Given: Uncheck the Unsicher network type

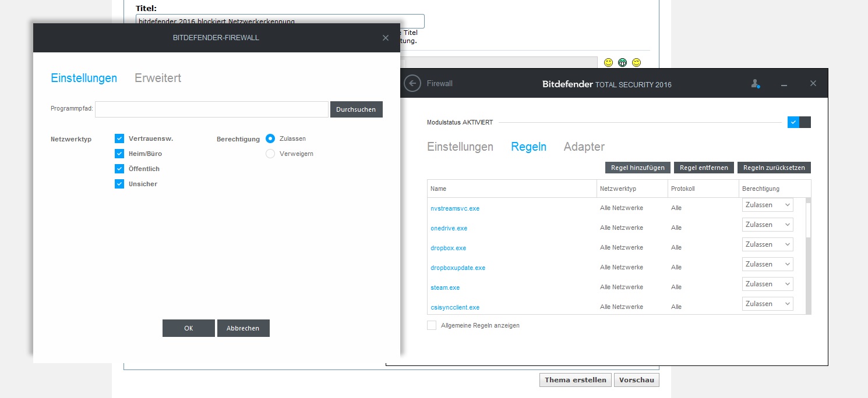Looking at the screenshot, I should [119, 184].
